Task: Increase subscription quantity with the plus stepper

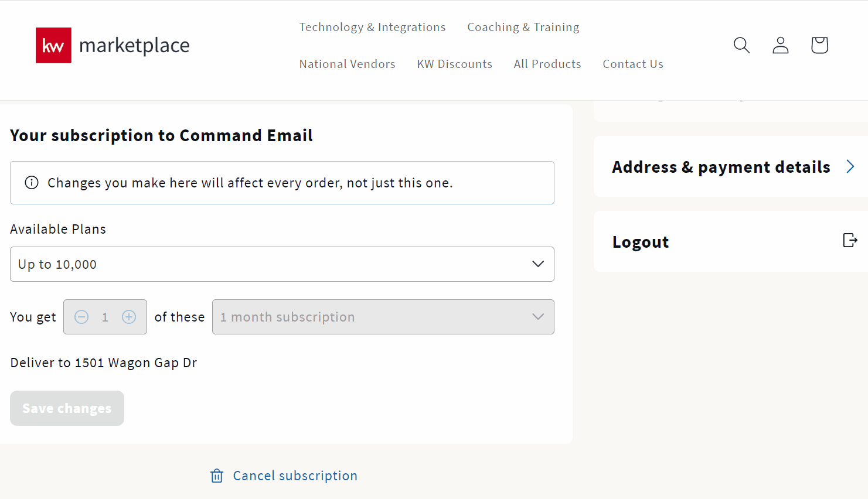Action: point(129,317)
